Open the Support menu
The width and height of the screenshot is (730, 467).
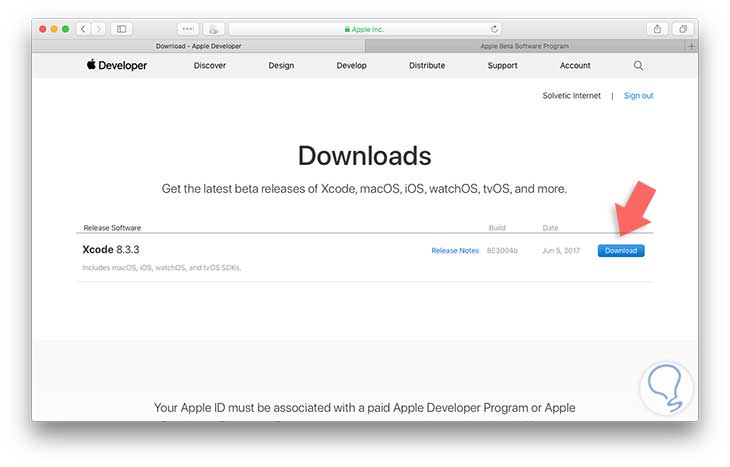(502, 66)
